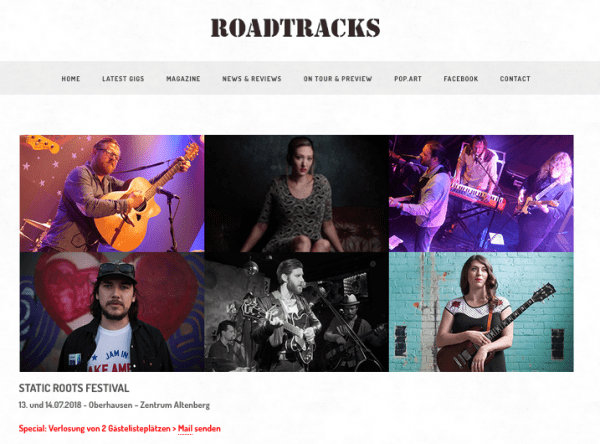Open the MAGAZINE section
This screenshot has height=444, width=600.
click(183, 78)
